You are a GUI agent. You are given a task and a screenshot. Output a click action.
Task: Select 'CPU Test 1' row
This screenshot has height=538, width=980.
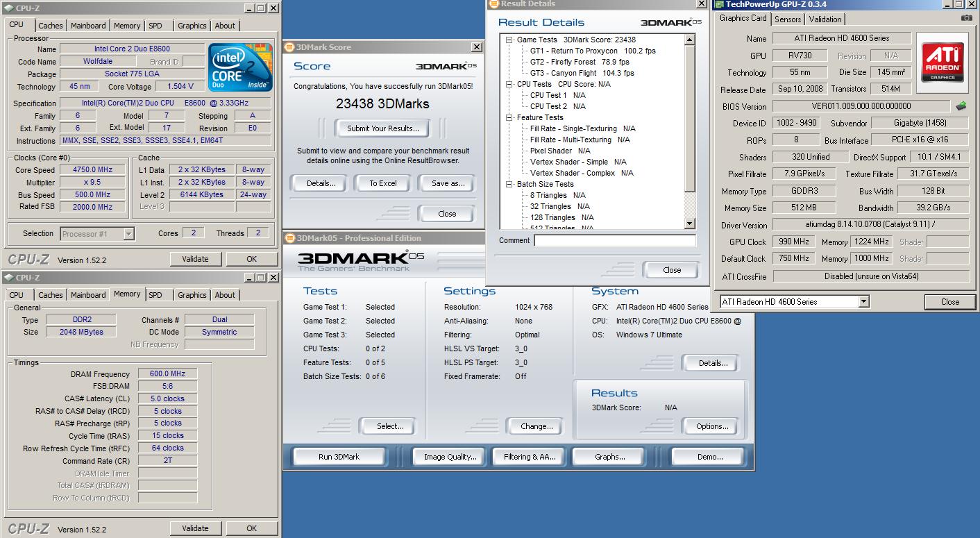tap(557, 95)
